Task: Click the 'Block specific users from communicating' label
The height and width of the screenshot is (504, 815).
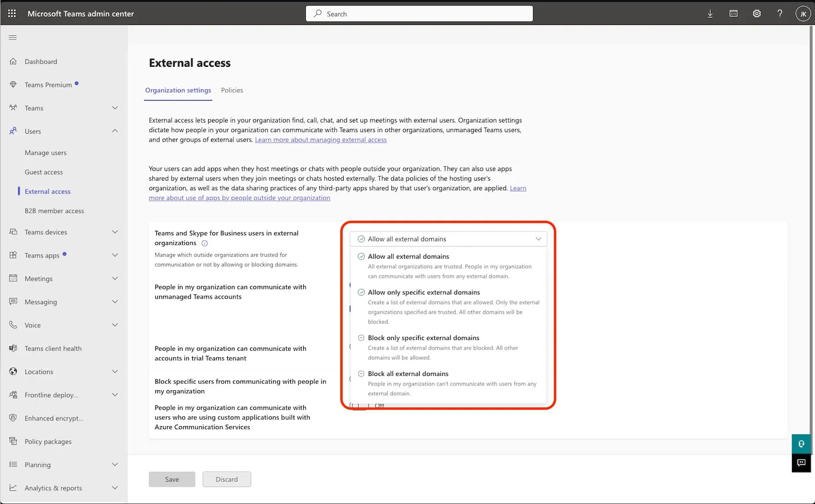Action: [x=240, y=386]
